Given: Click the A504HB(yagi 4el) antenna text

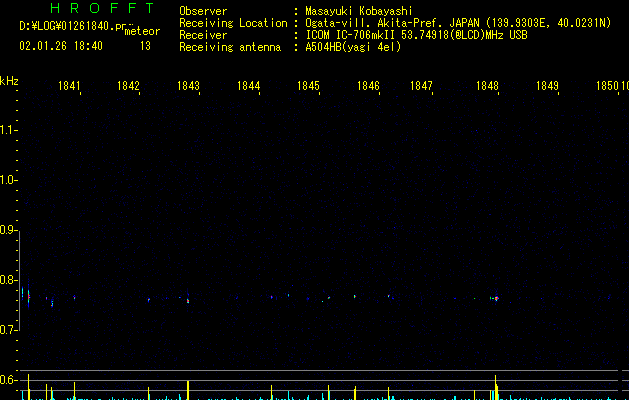Looking at the screenshot, I should point(353,47).
